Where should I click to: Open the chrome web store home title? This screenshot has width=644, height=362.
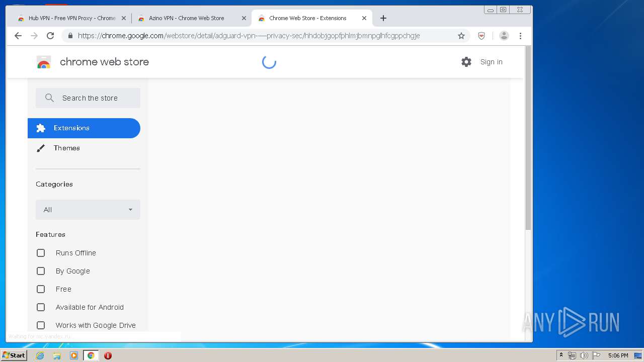coord(104,62)
